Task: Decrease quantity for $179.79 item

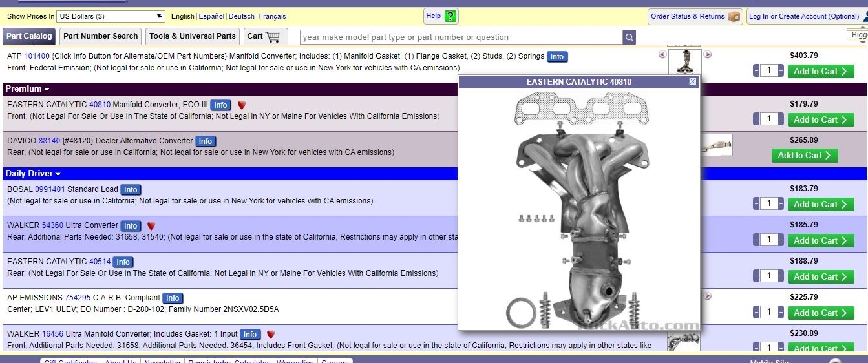Action: point(757,119)
